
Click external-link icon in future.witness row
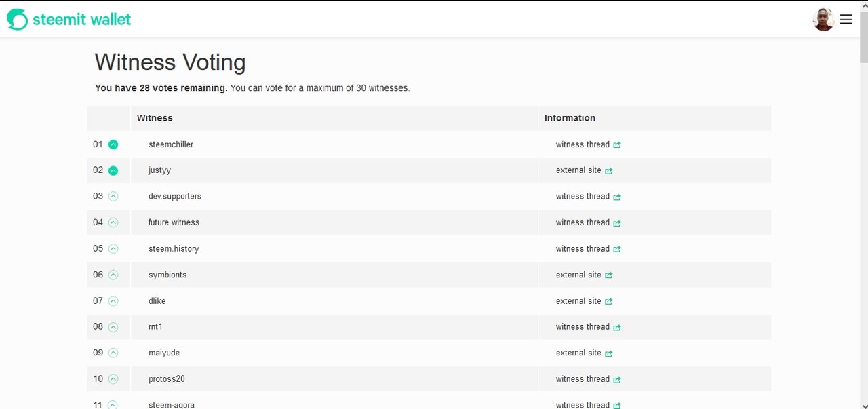(x=617, y=223)
